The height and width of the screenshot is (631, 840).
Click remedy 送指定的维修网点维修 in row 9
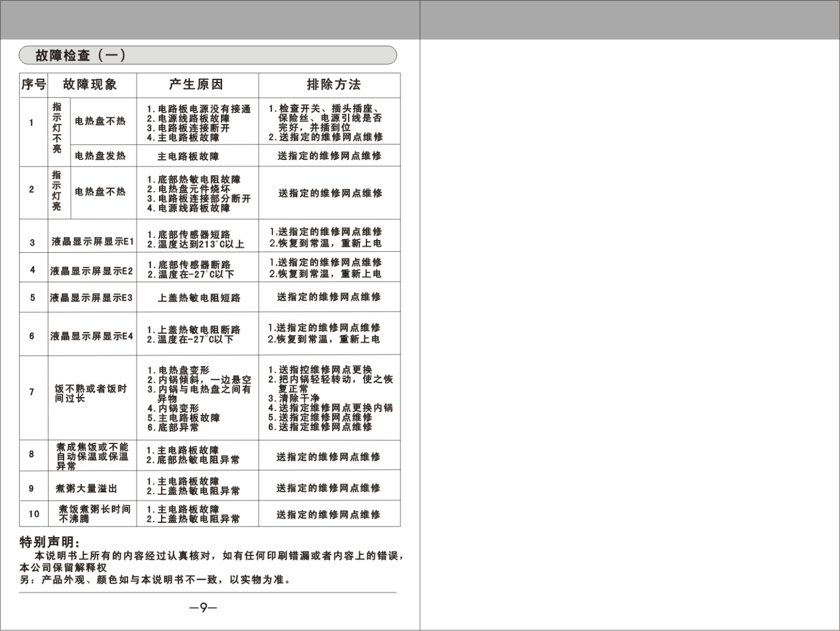coord(329,488)
